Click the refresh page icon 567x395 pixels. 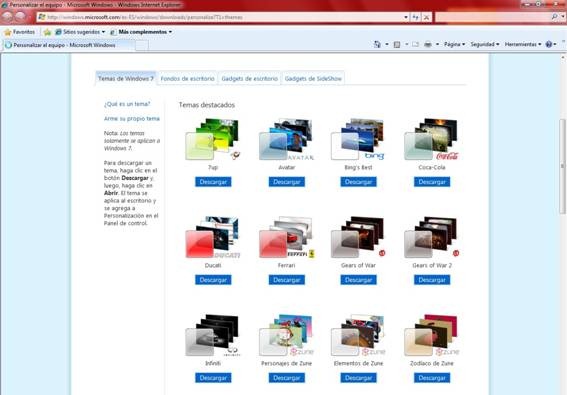(416, 17)
